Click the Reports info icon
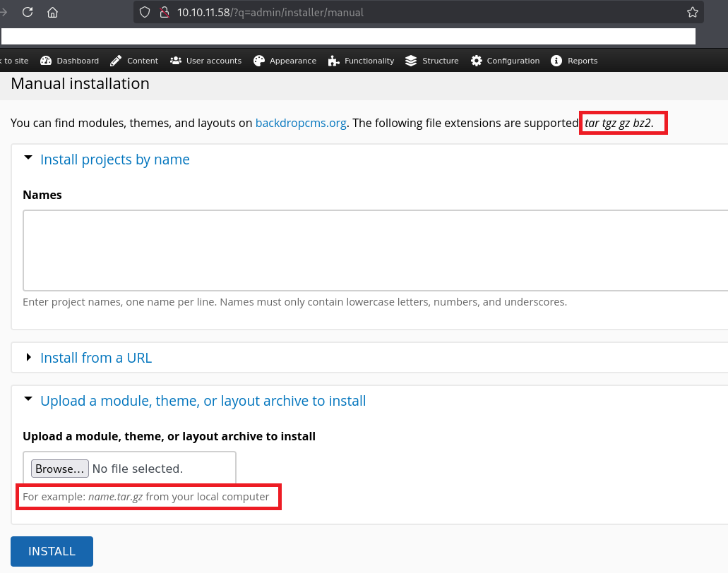The height and width of the screenshot is (573, 728). 556,61
